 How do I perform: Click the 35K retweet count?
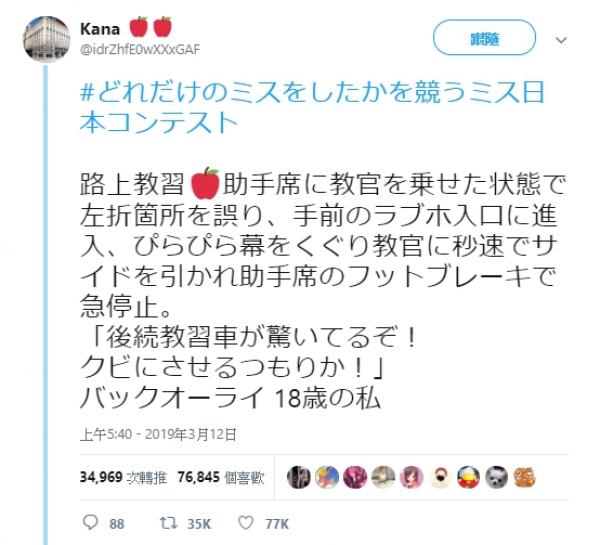pos(199,524)
